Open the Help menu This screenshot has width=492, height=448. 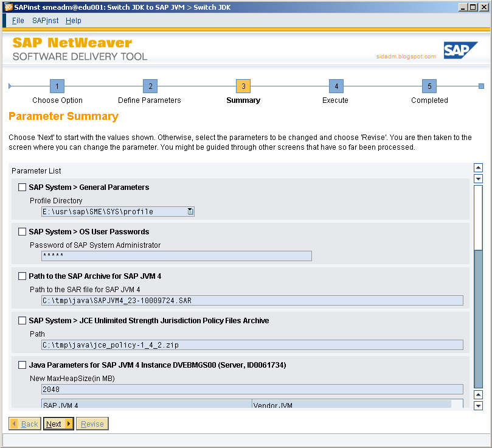[73, 20]
